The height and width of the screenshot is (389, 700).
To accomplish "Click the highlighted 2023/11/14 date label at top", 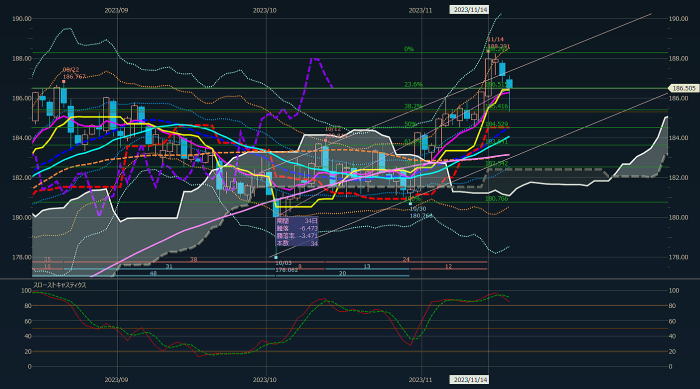I will tap(470, 9).
